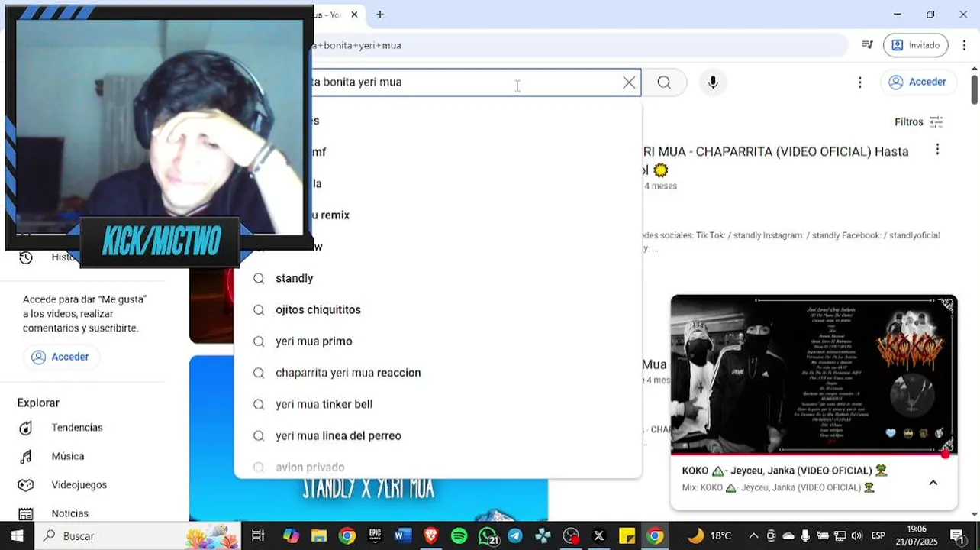980x550 pixels.
Task: Click the CHAPARRITA (VIDEO OFICIAL) result title
Action: (x=777, y=160)
